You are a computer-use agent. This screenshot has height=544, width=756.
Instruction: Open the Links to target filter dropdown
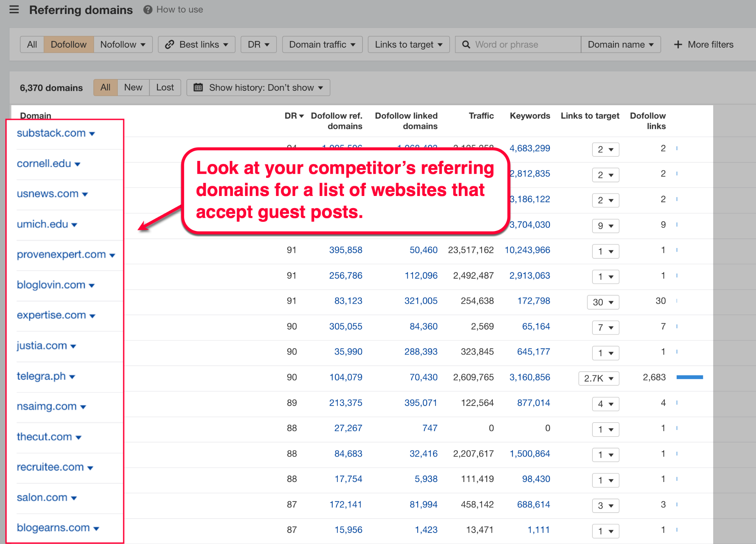pyautogui.click(x=409, y=45)
